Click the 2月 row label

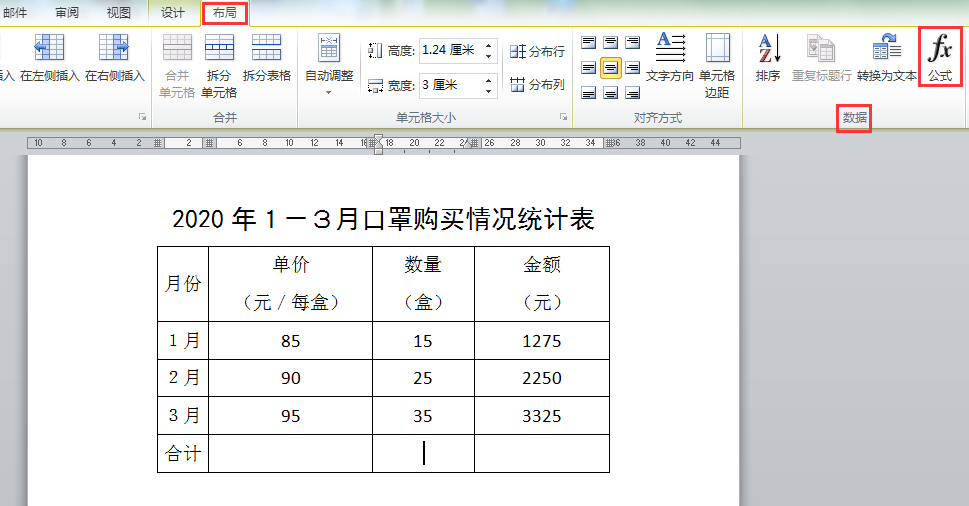tap(183, 378)
